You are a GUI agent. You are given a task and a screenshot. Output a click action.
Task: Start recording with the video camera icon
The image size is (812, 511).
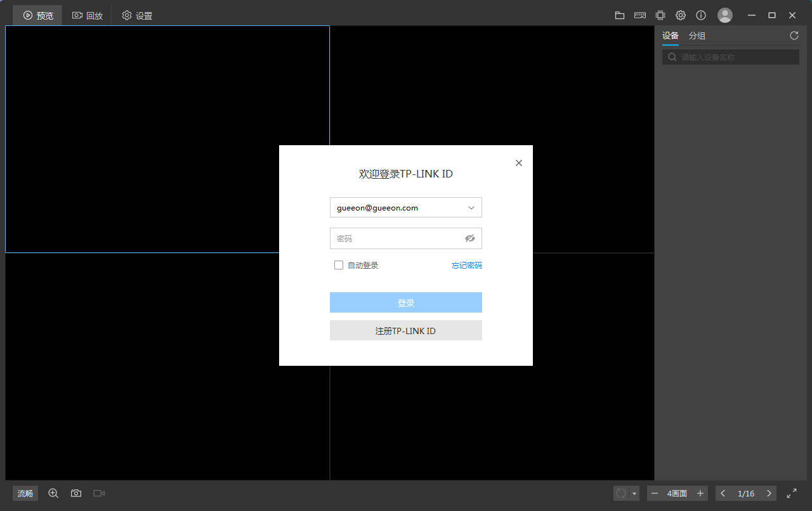pos(99,493)
